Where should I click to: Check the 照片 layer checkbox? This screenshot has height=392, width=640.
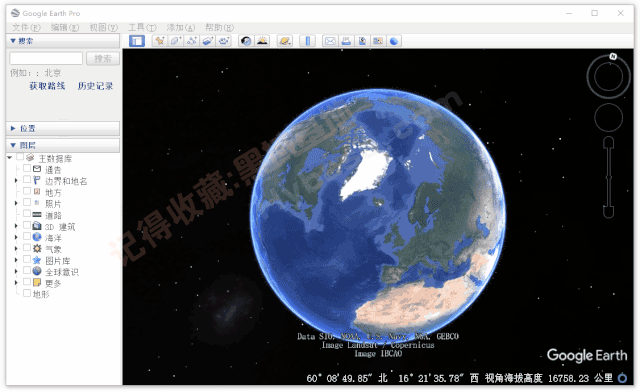coord(27,202)
